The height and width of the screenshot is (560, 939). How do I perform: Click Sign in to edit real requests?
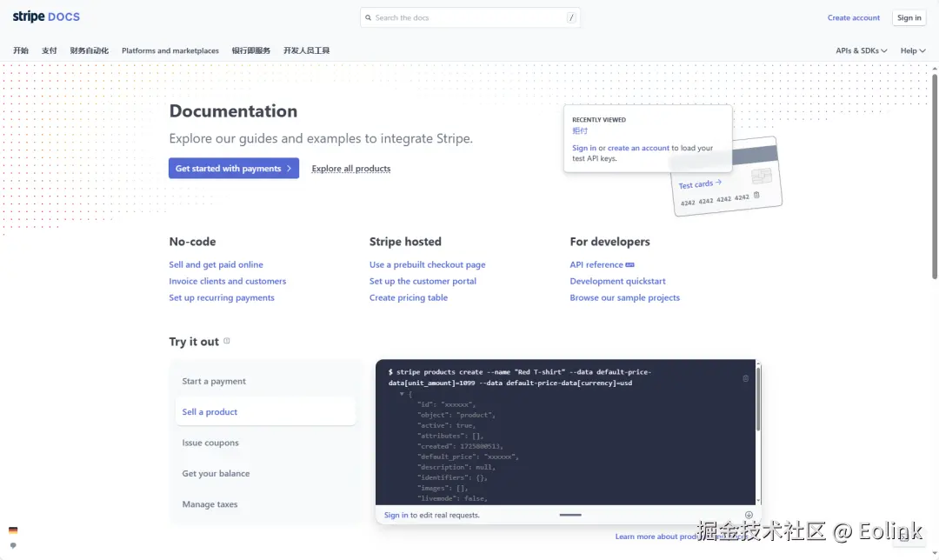pyautogui.click(x=396, y=515)
